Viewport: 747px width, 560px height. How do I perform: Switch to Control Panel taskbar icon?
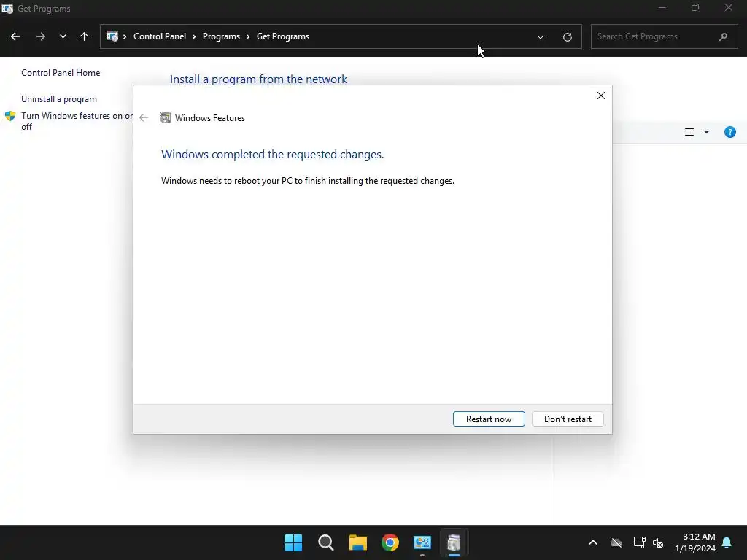click(x=422, y=542)
